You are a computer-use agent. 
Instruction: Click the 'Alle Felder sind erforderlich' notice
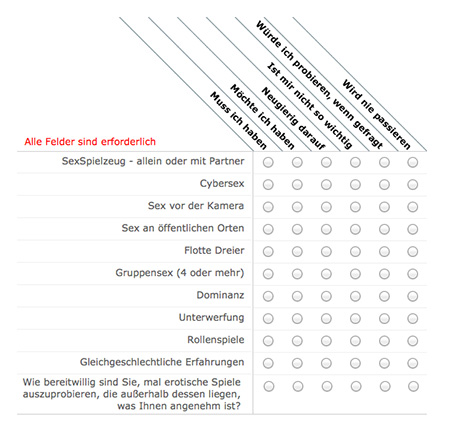(x=90, y=142)
